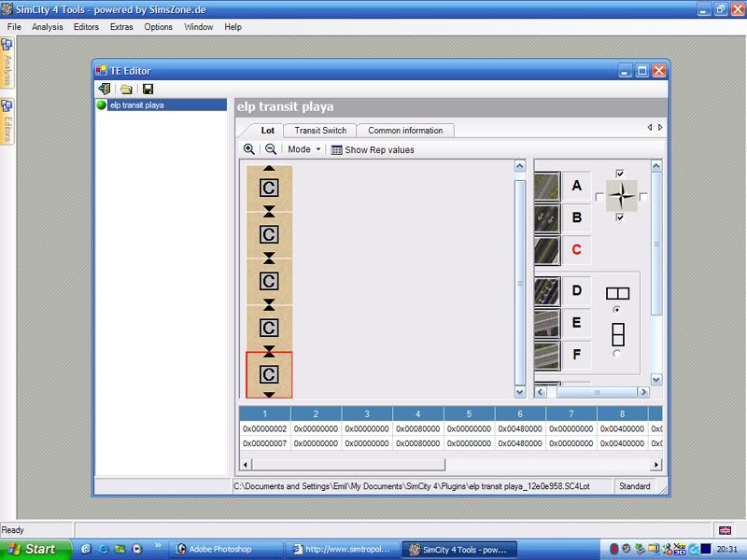Check the west checkbox left of compass
747x560 pixels.
pos(599,197)
